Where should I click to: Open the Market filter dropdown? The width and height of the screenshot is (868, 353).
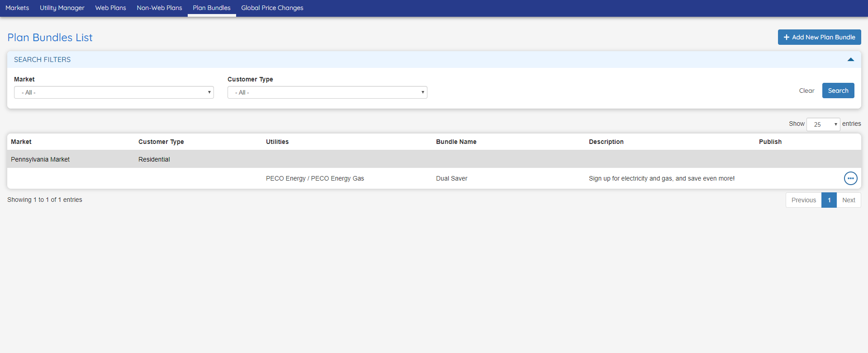(114, 92)
